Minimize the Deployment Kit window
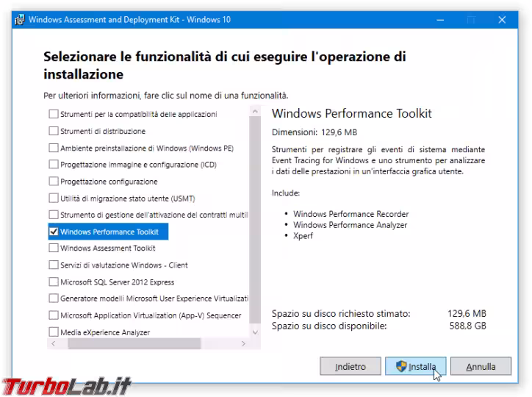The image size is (532, 397). click(x=440, y=20)
